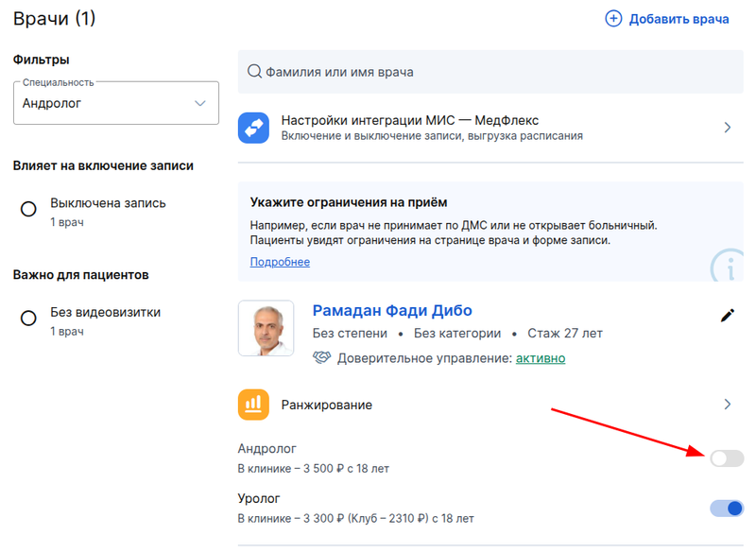756x552 pixels.
Task: Click the blue МИС integration icon
Action: (x=254, y=128)
